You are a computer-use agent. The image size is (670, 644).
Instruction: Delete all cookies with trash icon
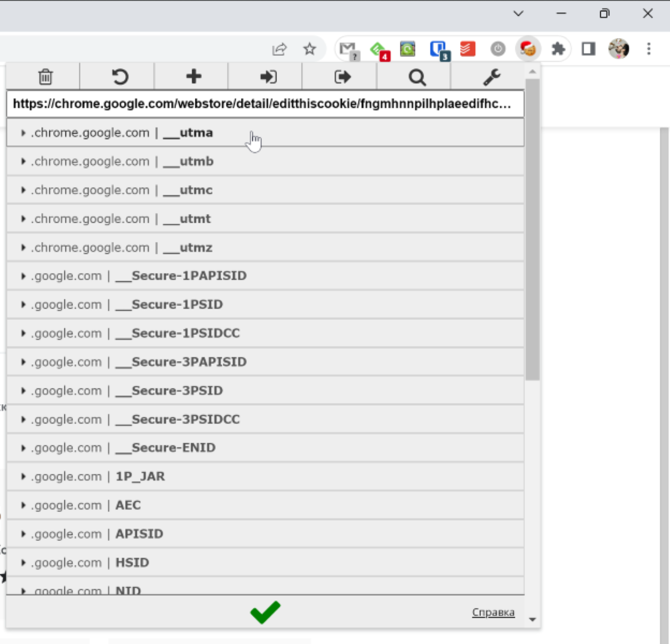click(45, 76)
